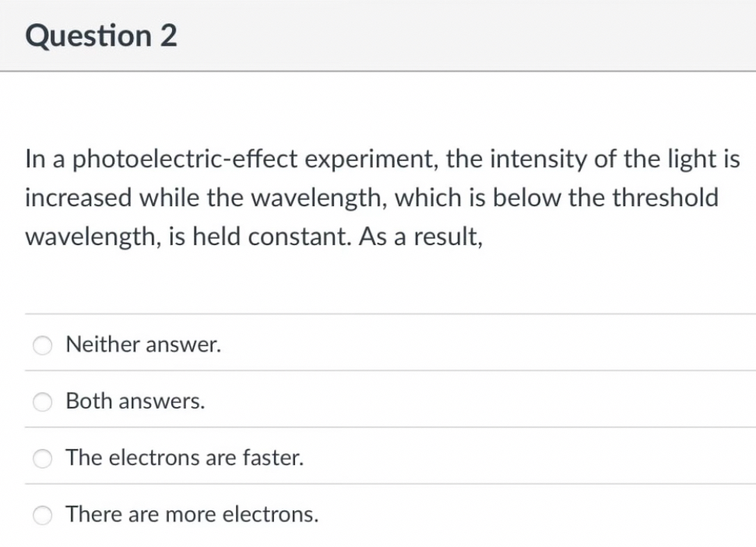Screen dimensions: 756x547
Task: Click the 'Neither answer.' answer text
Action: (142, 345)
